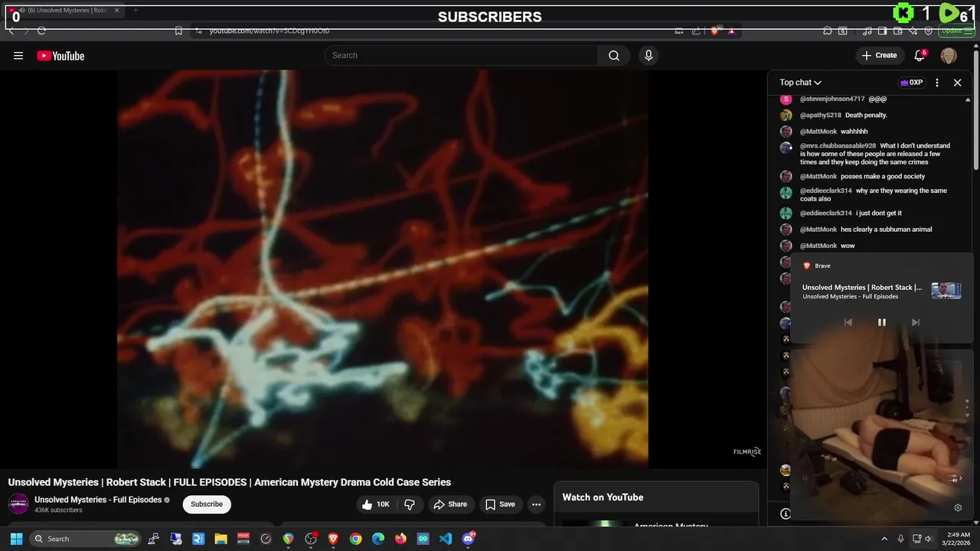Open the more actions ellipsis under video
Screen dimensions: 980x551
(x=537, y=504)
